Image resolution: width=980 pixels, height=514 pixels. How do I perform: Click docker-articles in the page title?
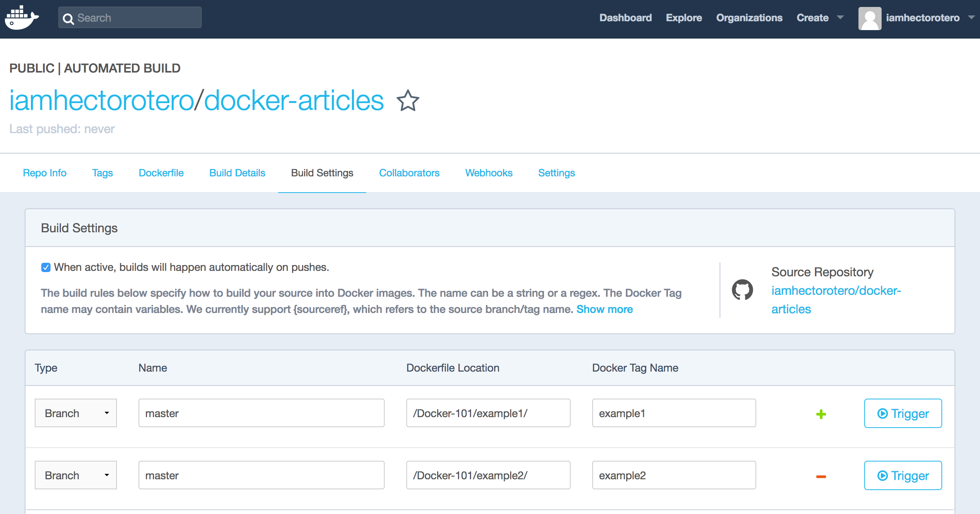294,100
